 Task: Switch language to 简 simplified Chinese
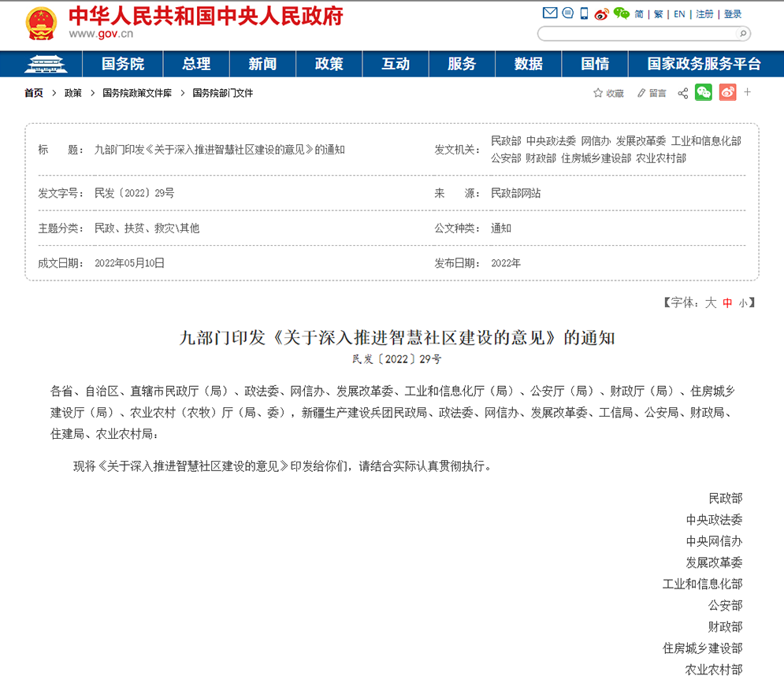[x=639, y=13]
